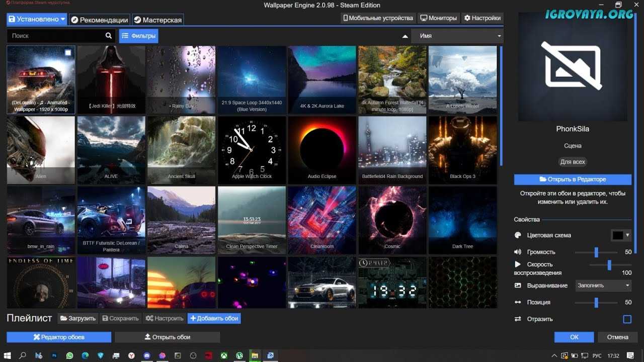Click Добавить обои button
This screenshot has width=644, height=362.
pyautogui.click(x=214, y=318)
